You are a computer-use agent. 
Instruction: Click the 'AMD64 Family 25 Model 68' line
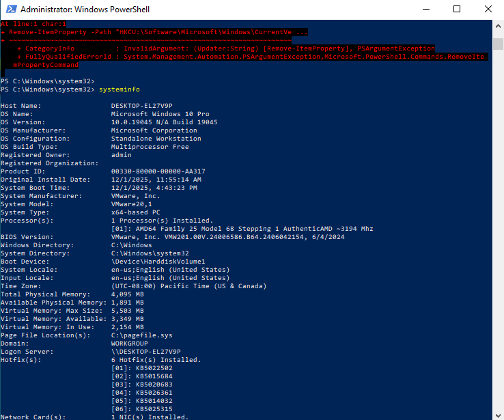click(x=242, y=229)
